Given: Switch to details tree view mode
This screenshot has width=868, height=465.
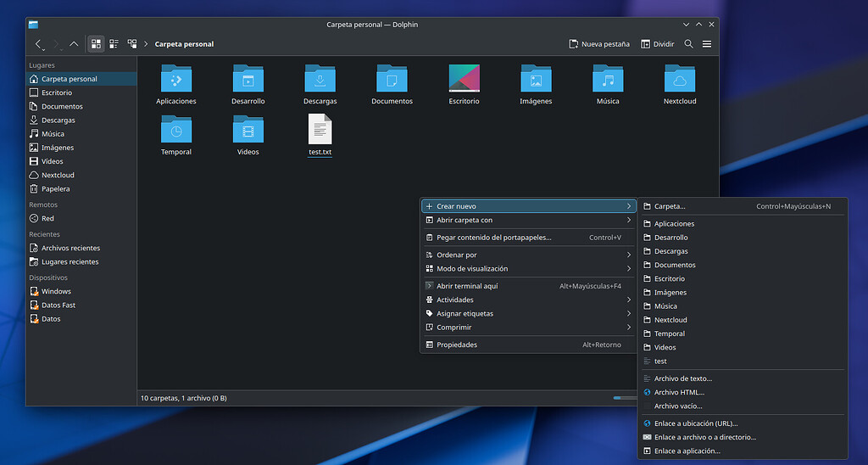Looking at the screenshot, I should pyautogui.click(x=132, y=43).
